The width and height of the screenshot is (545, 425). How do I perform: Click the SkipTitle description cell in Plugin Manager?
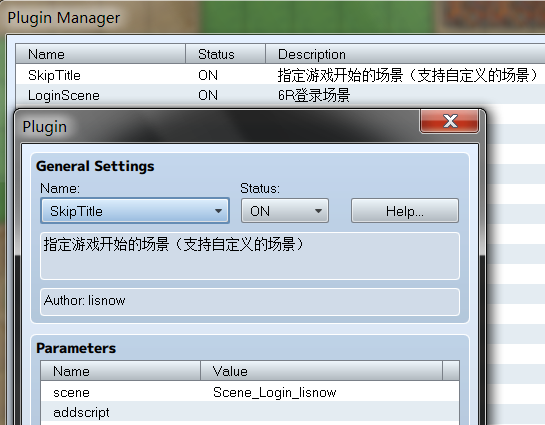[x=407, y=75]
